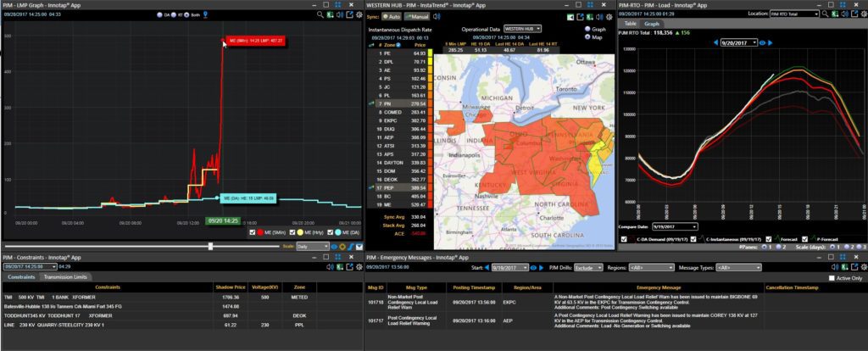Toggle sound alert in Emergency Messages window
The width and height of the screenshot is (868, 351).
(x=835, y=267)
